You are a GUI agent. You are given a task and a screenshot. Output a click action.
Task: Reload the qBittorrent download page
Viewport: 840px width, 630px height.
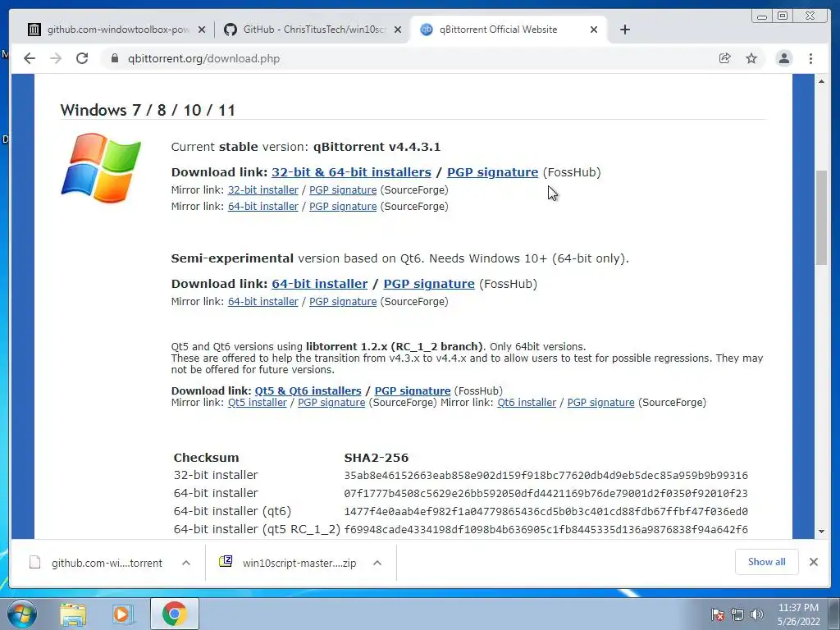[82, 58]
